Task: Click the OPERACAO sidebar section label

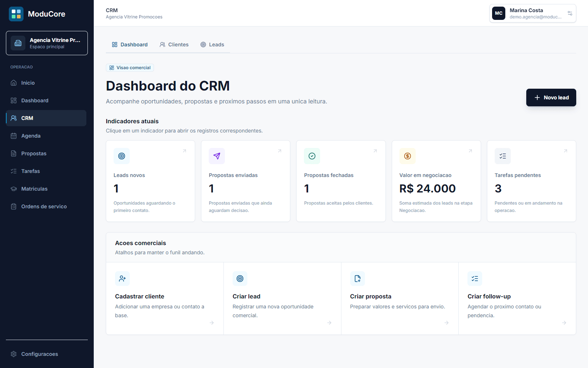Action: click(21, 67)
